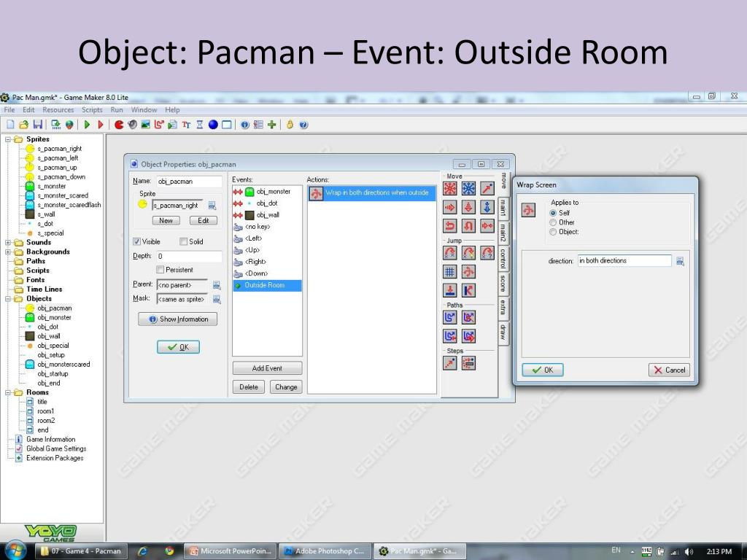Viewport: 747px width, 560px height.
Task: Create a sound using the speaker toolbar icon
Action: (x=133, y=125)
